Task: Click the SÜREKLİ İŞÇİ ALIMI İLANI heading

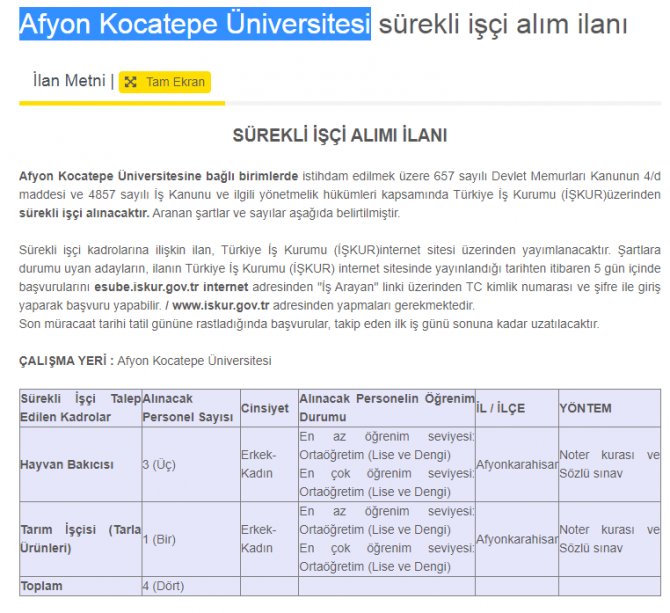Action: pos(340,135)
